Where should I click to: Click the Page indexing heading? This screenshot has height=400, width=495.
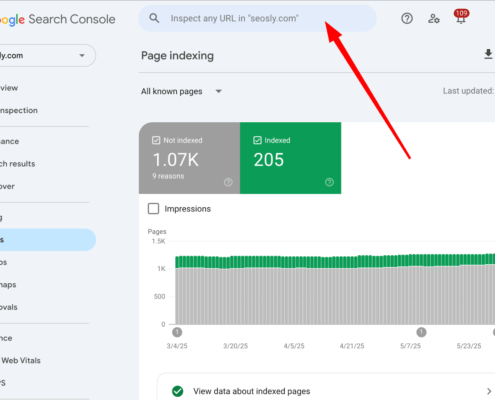pos(177,55)
